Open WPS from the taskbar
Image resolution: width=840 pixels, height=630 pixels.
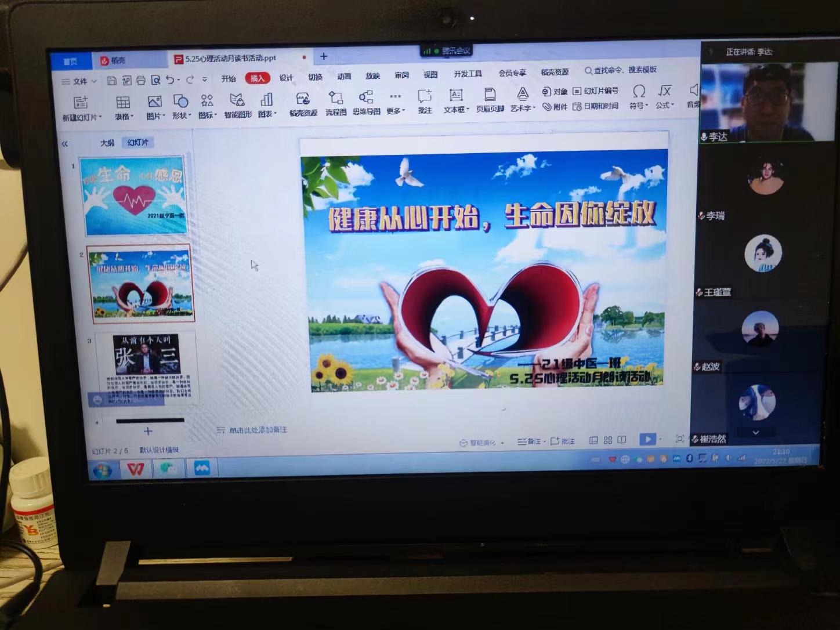pyautogui.click(x=135, y=468)
